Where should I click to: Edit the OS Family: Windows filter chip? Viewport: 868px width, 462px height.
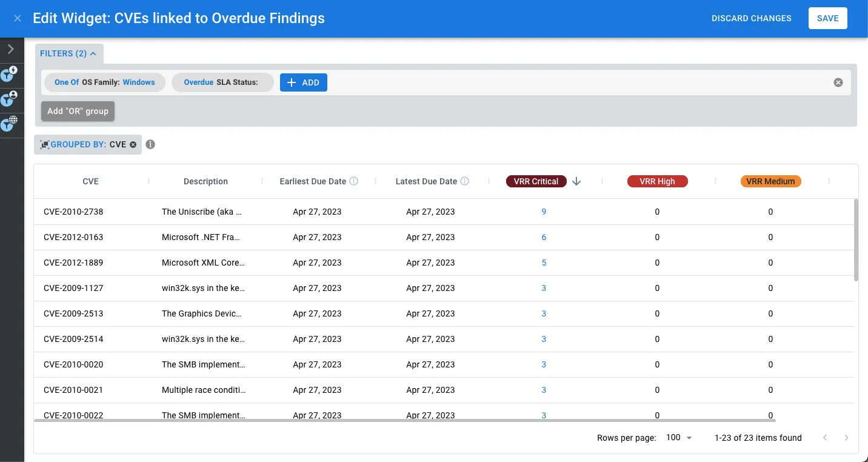pos(105,82)
